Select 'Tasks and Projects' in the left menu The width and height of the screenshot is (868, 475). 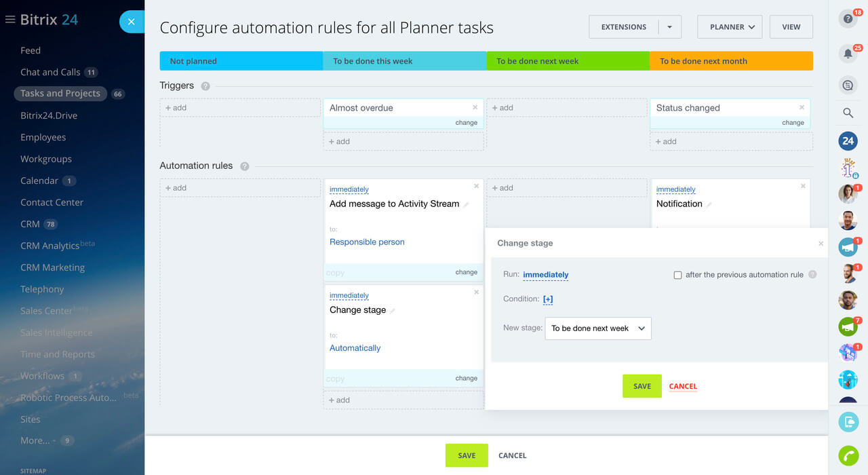pyautogui.click(x=60, y=93)
